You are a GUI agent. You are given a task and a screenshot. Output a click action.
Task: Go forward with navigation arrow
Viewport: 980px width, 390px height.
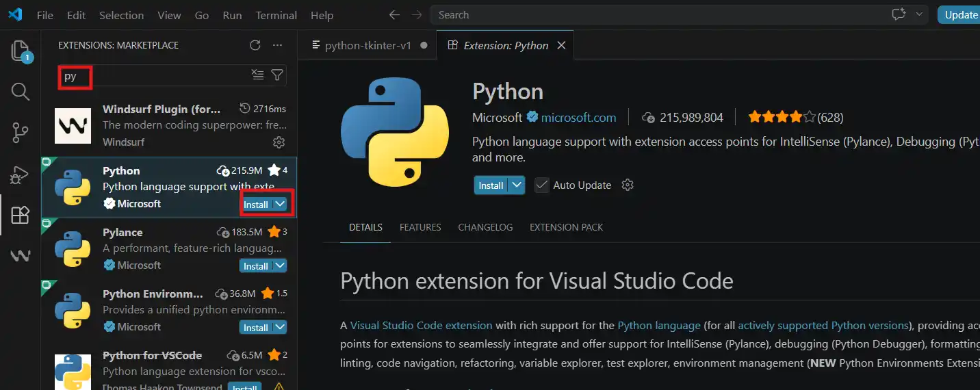click(416, 14)
